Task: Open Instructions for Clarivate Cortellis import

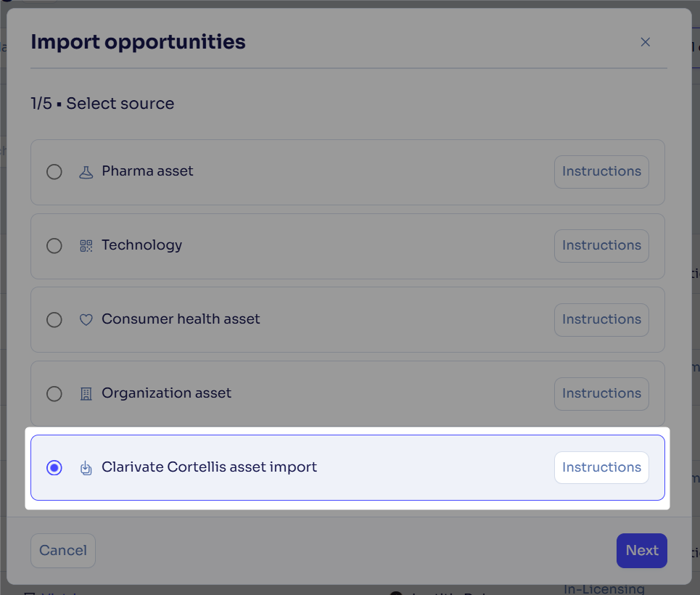Action: pos(601,468)
